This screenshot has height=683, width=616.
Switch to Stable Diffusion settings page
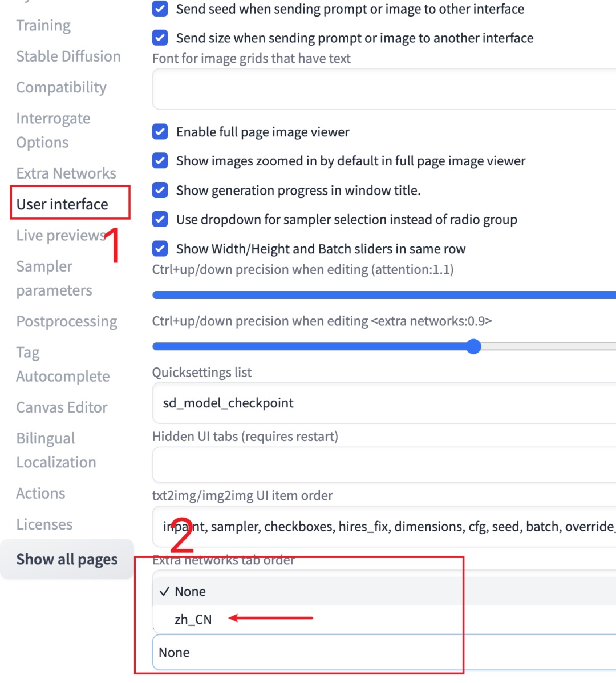tap(68, 56)
